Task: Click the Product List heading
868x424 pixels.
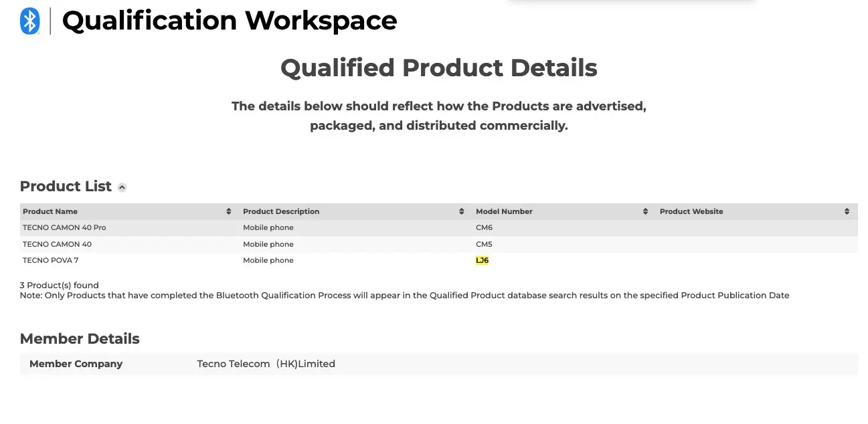Action: tap(66, 187)
